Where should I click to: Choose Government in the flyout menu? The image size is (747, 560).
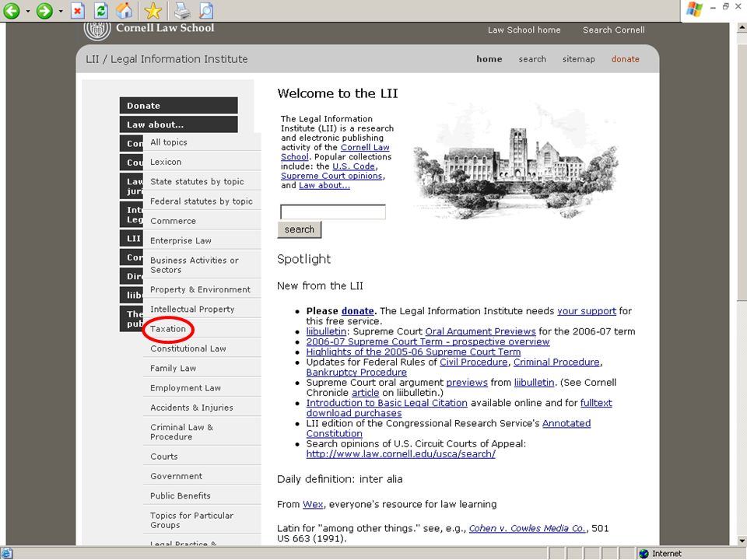(x=202, y=476)
